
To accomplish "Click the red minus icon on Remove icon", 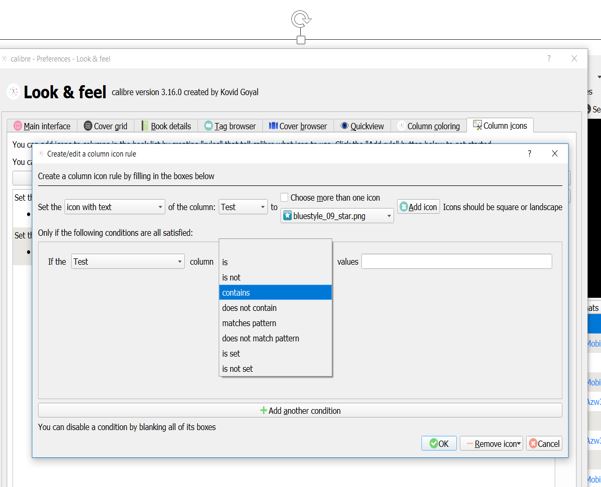I will 470,444.
